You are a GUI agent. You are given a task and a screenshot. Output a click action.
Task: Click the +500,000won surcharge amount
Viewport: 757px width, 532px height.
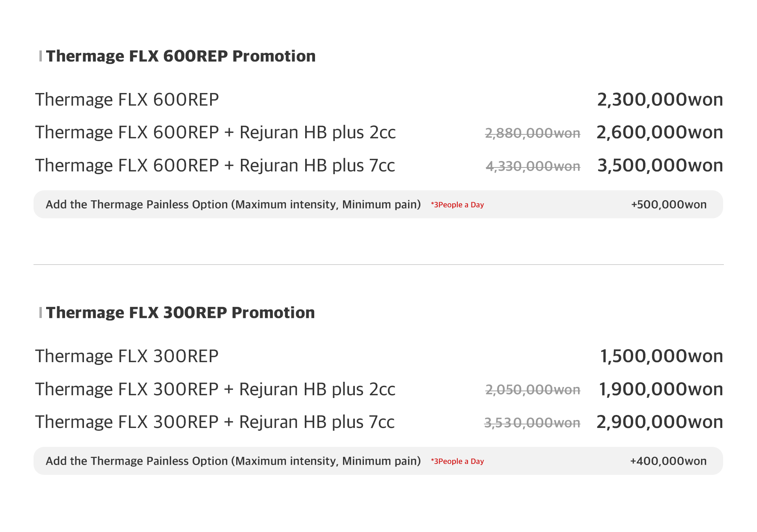[669, 205]
